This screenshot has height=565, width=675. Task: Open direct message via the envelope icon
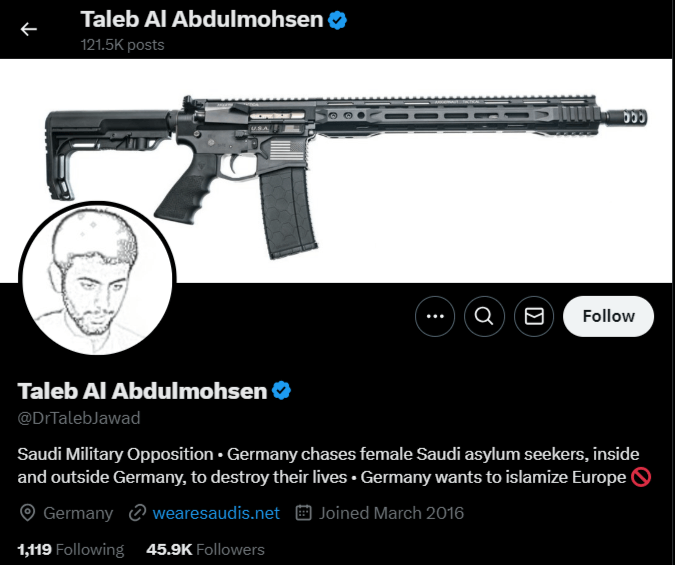click(x=534, y=316)
